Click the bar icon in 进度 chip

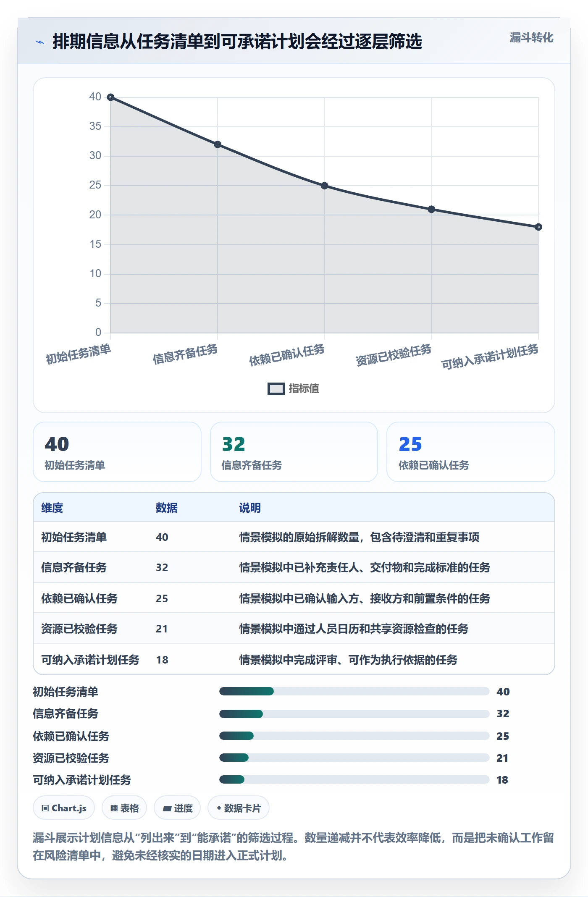[167, 809]
